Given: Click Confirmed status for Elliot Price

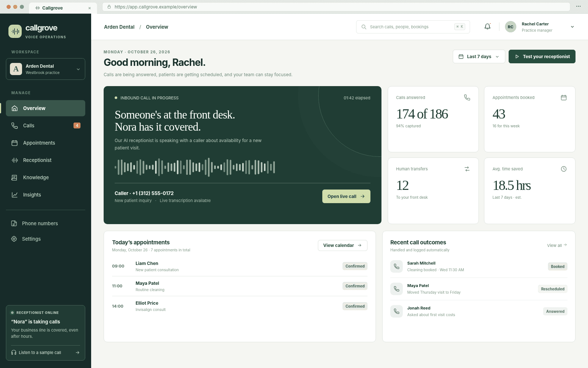Looking at the screenshot, I should point(355,306).
